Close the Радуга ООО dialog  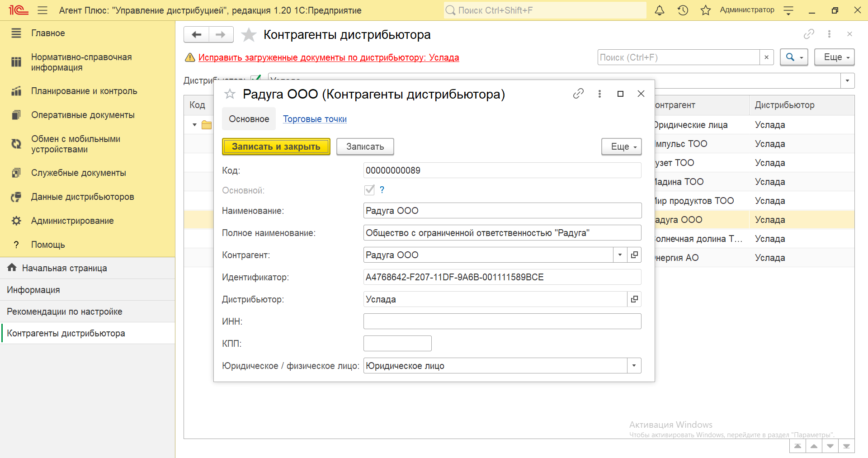coord(641,94)
